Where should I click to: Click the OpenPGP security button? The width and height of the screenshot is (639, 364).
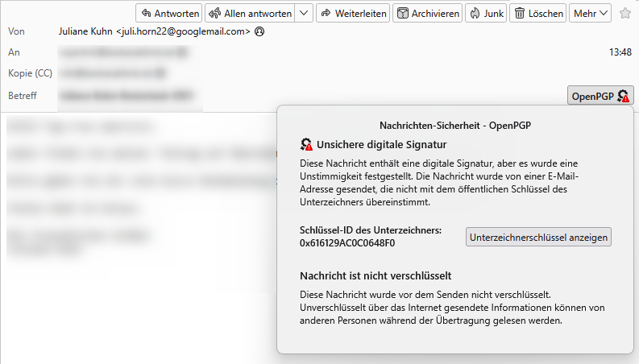point(600,97)
